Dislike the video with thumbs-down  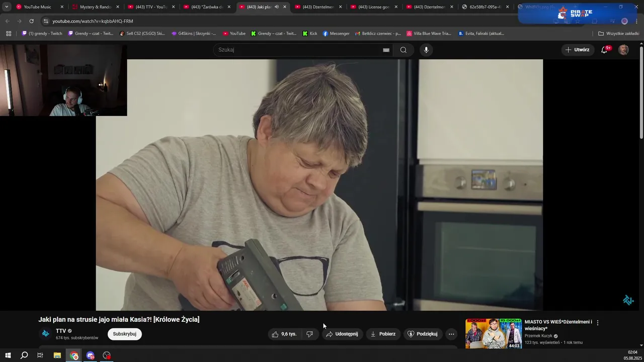[x=309, y=334]
